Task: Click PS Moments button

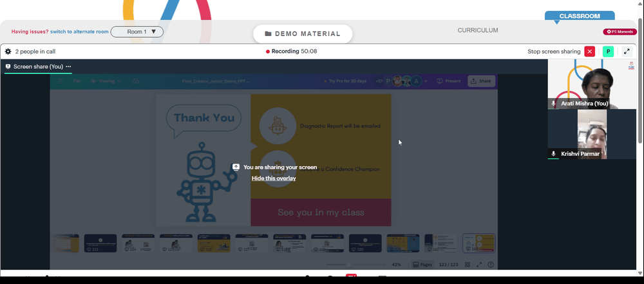Action: [x=620, y=32]
